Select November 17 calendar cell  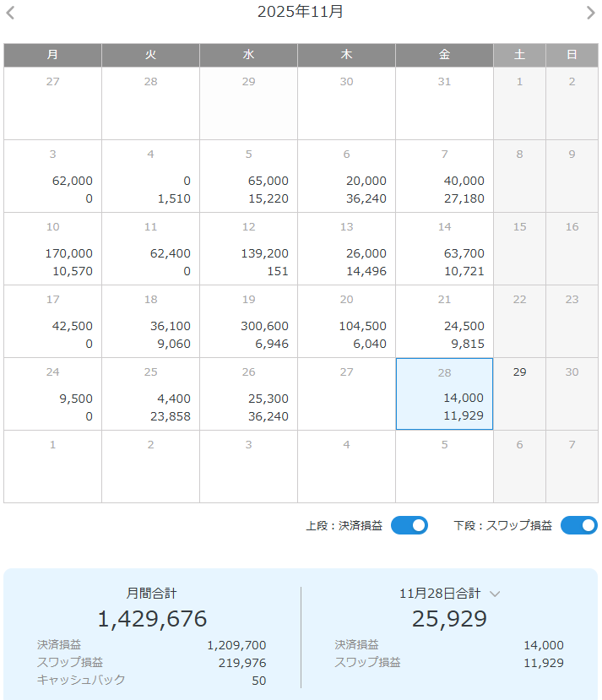coord(52,322)
